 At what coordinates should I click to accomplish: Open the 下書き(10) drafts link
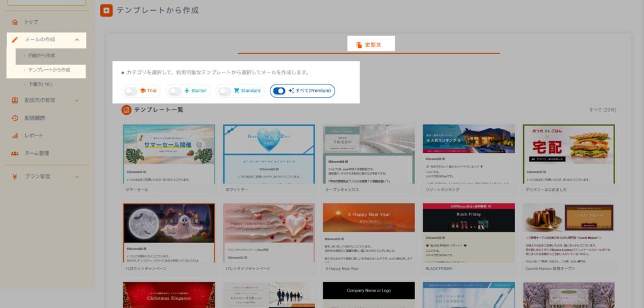click(x=40, y=84)
